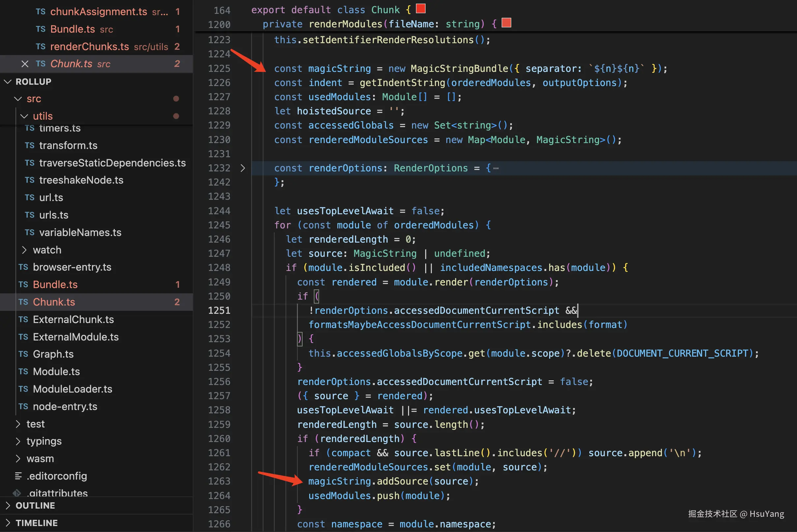The height and width of the screenshot is (532, 797).
Task: Click red color square on line 164
Action: tap(421, 8)
